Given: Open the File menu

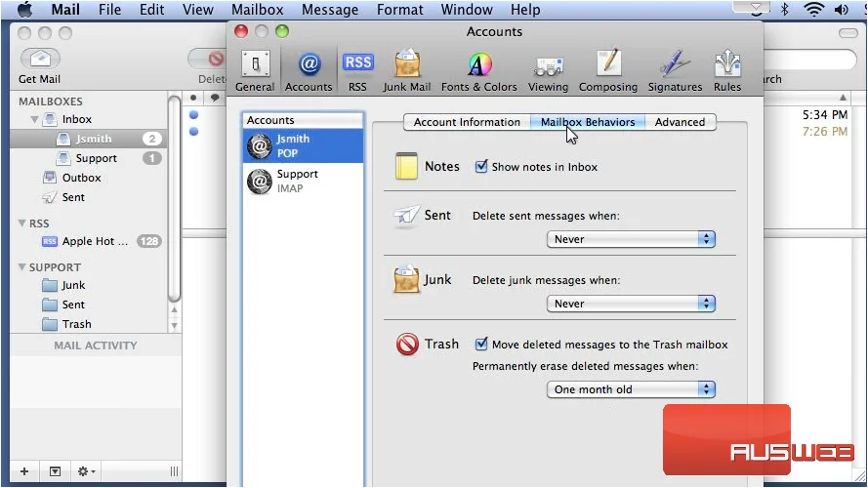Looking at the screenshot, I should click(x=109, y=10).
